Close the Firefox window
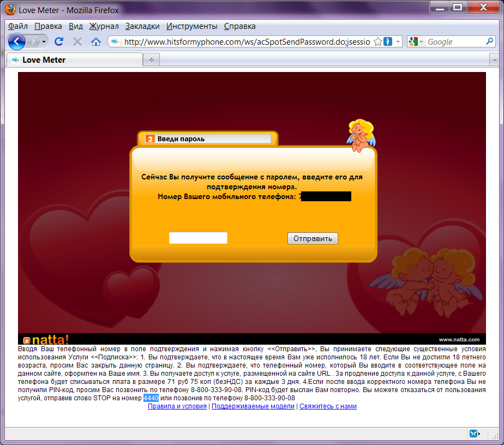The width and height of the screenshot is (504, 445). coord(483,8)
